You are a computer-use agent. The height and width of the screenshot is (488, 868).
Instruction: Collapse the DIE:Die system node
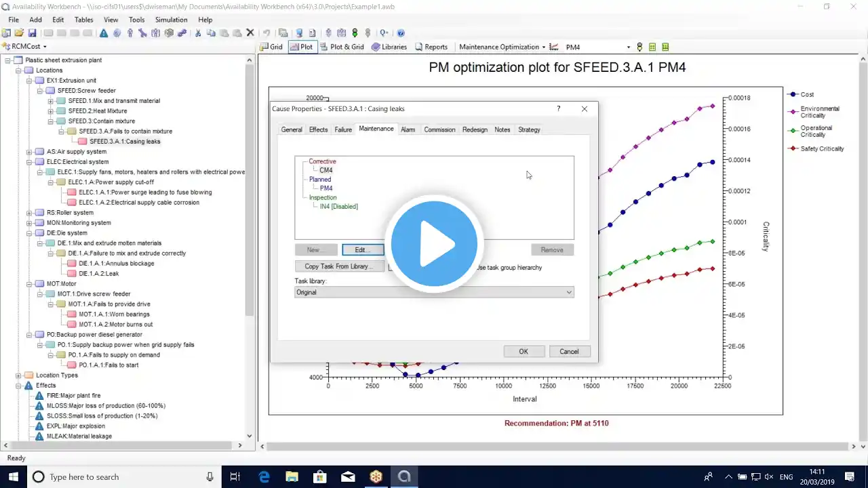tap(29, 233)
